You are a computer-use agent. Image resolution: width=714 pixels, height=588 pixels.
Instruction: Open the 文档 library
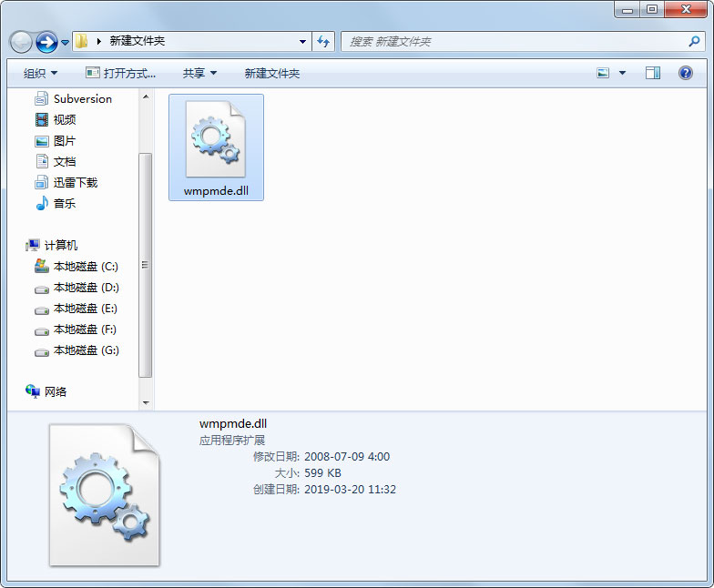point(64,162)
